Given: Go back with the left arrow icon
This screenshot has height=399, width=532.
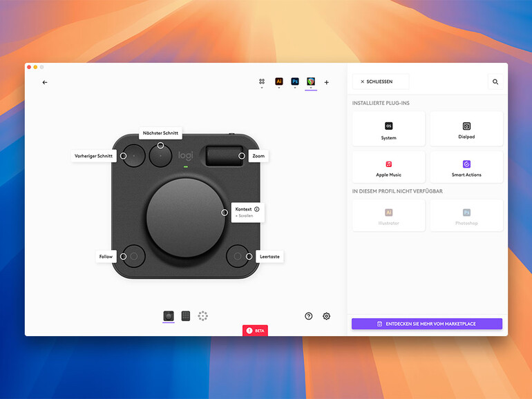Looking at the screenshot, I should click(x=45, y=82).
